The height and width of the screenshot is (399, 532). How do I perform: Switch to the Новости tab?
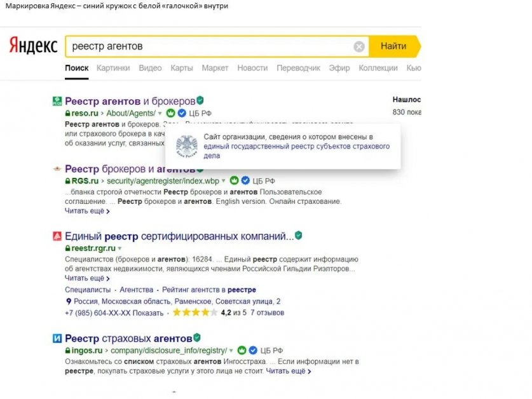(x=252, y=68)
